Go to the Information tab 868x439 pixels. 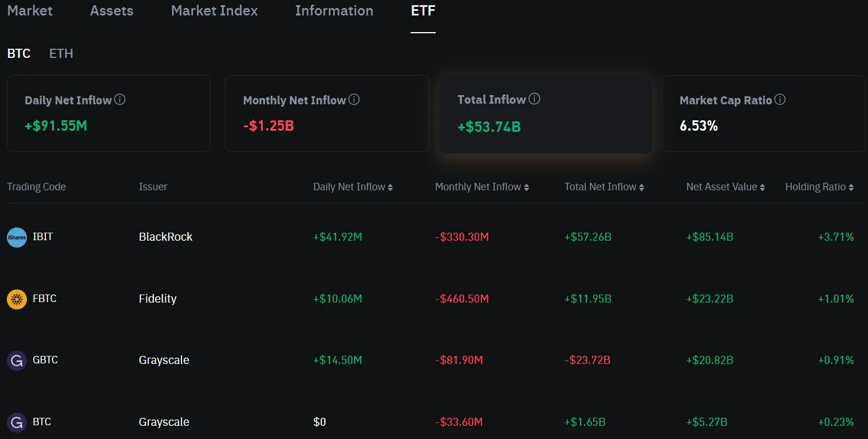[x=334, y=10]
